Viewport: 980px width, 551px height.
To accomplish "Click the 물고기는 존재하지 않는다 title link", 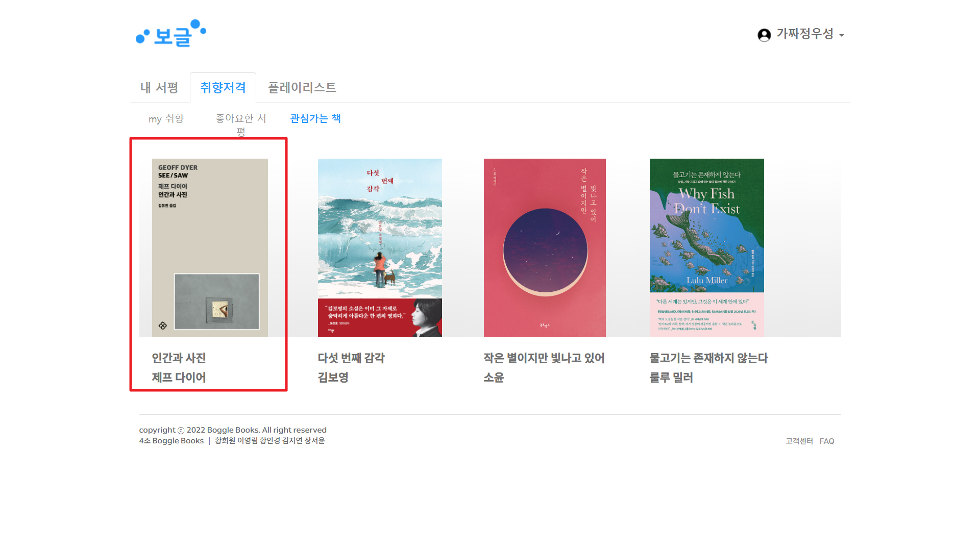I will [x=708, y=358].
